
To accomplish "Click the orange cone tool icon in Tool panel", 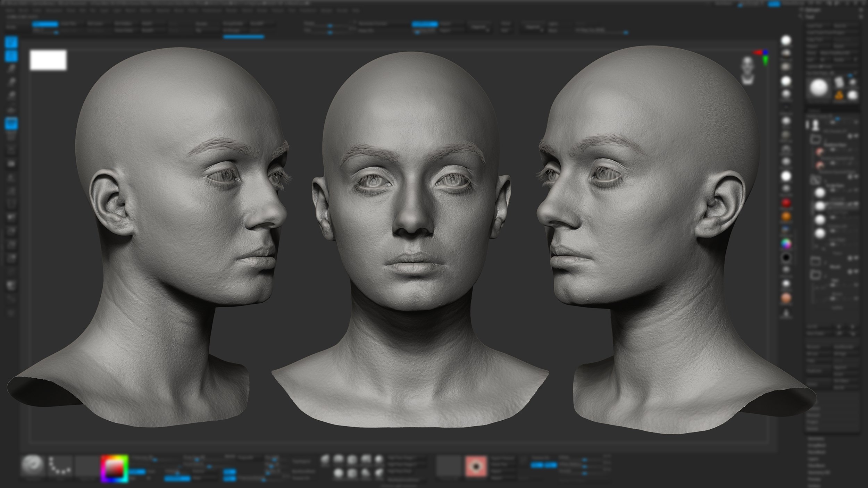I will point(839,95).
